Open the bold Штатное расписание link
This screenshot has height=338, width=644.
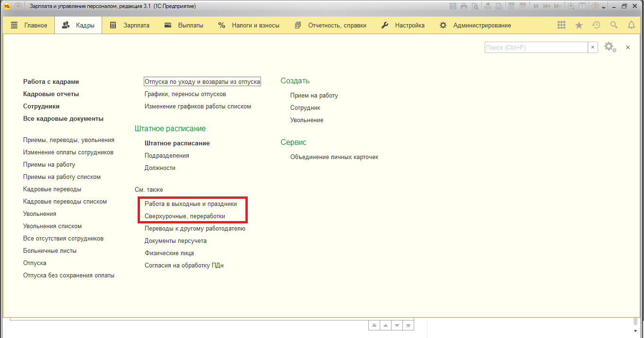click(x=177, y=143)
